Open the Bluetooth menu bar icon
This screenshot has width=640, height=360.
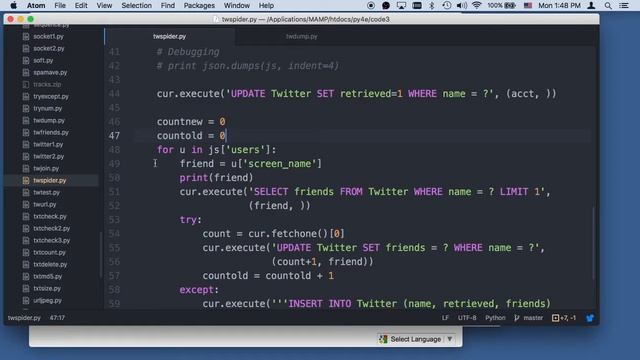pyautogui.click(x=432, y=5)
